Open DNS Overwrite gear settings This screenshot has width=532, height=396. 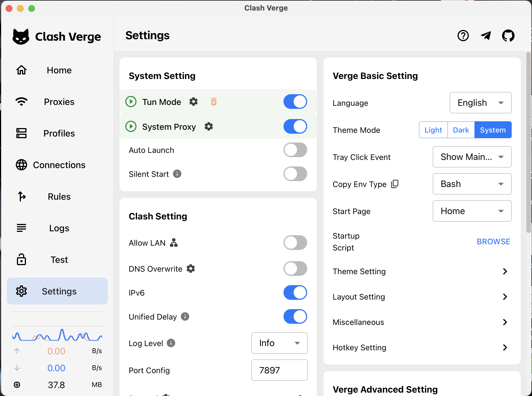(191, 269)
